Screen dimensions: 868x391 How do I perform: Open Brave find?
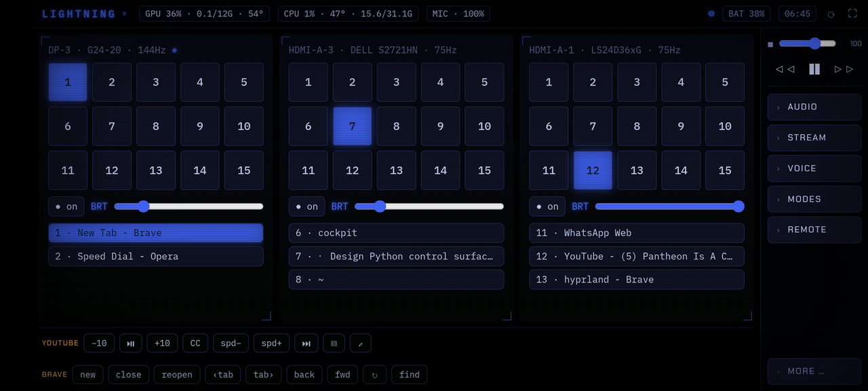(409, 375)
